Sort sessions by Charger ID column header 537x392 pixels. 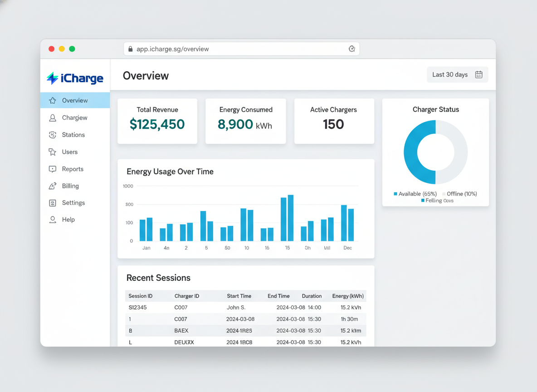pos(187,296)
